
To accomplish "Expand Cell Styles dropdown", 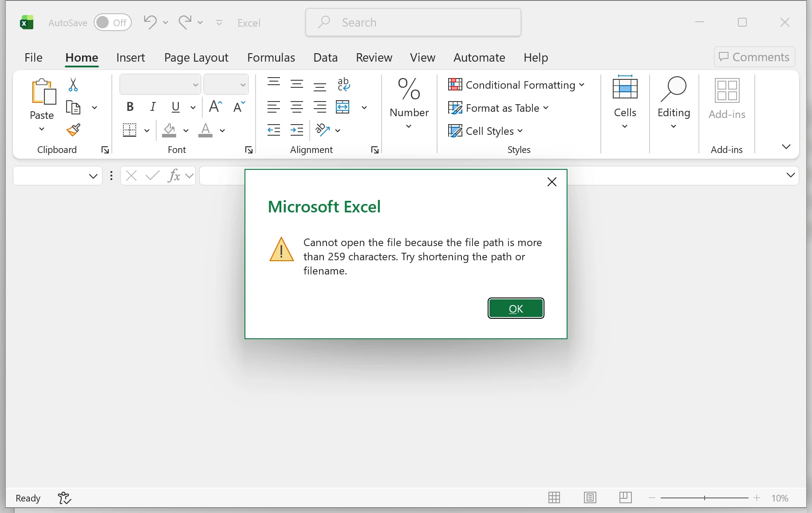I will (520, 131).
